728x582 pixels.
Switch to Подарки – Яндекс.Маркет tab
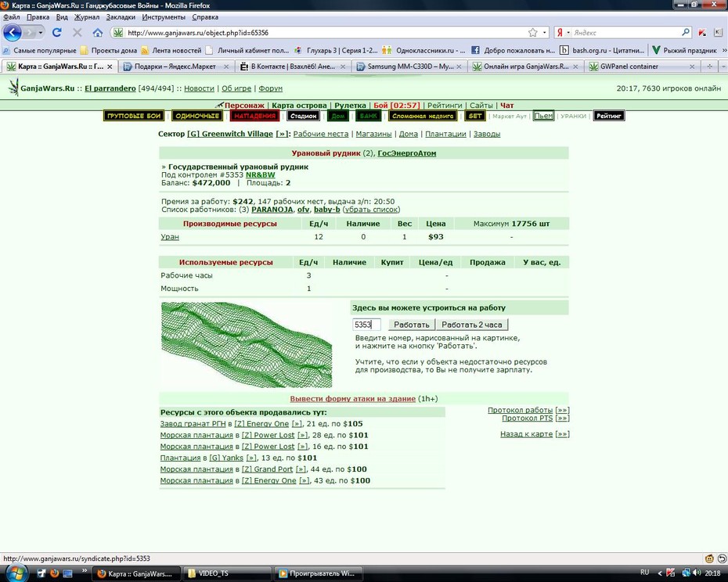click(175, 66)
